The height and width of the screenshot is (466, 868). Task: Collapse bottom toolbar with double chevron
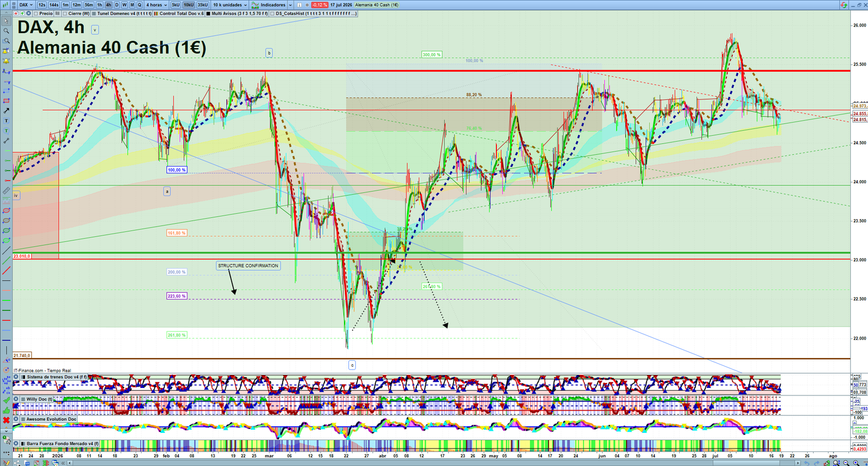[63, 463]
